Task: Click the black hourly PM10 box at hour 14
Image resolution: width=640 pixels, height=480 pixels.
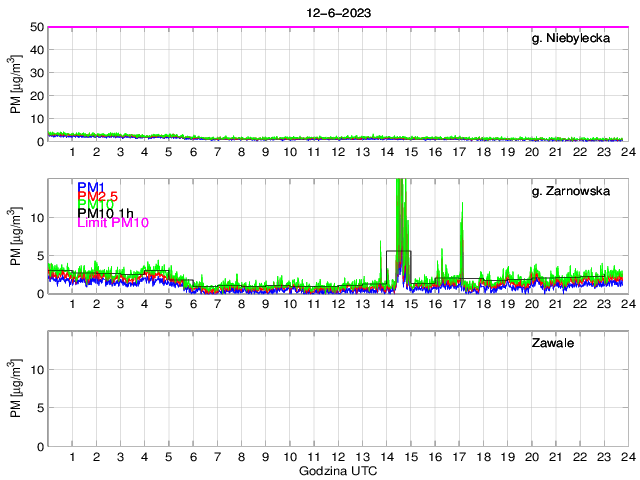Action: click(398, 251)
